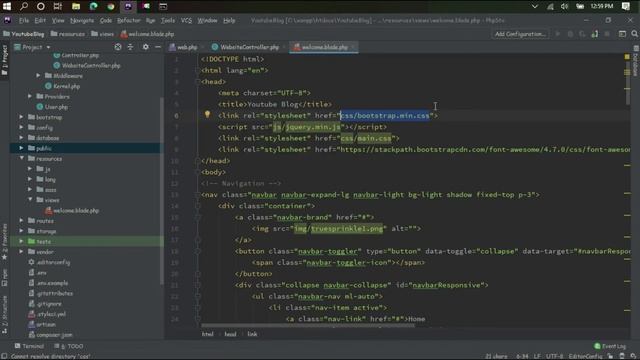Open the Terminal tool window

click(x=29, y=346)
